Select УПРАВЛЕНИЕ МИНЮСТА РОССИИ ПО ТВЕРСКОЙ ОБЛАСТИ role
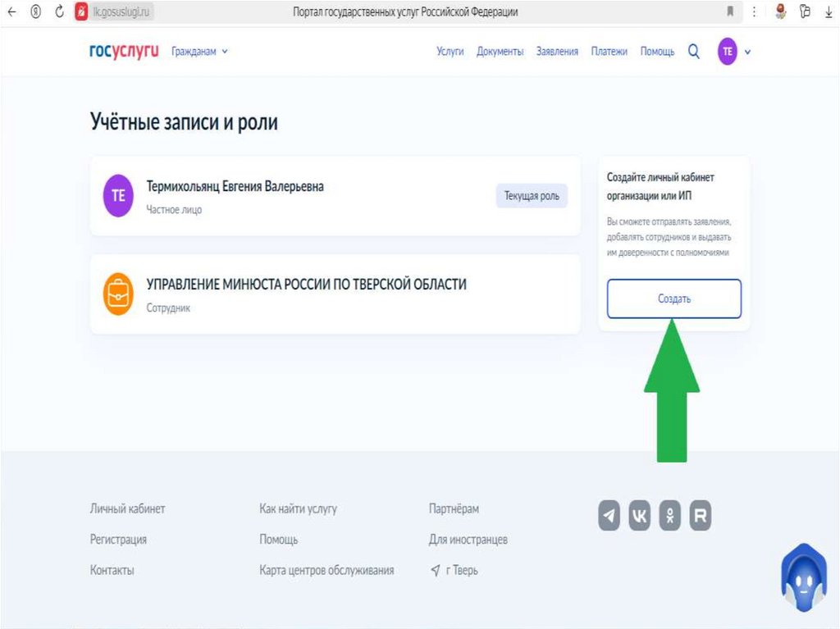The image size is (840, 629). pyautogui.click(x=336, y=294)
